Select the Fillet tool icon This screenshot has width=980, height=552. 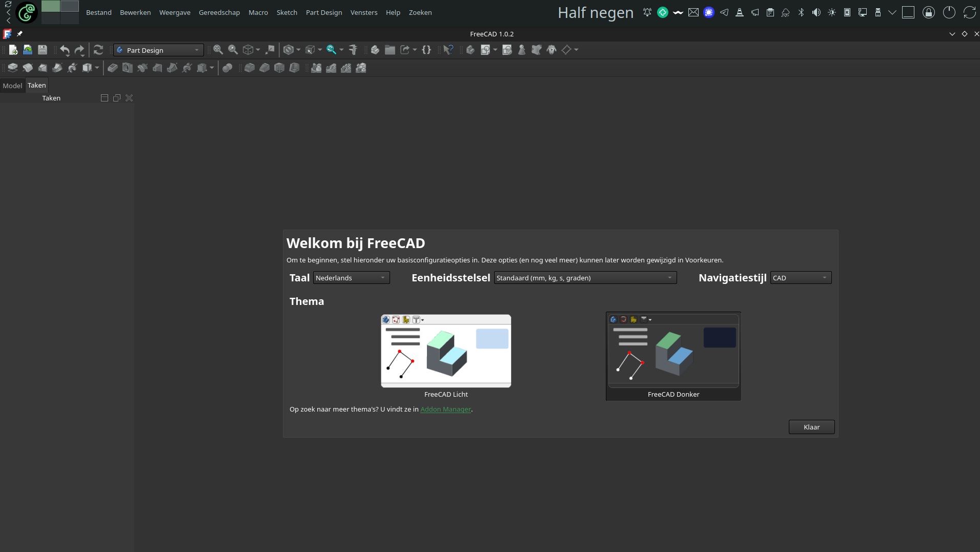point(250,68)
